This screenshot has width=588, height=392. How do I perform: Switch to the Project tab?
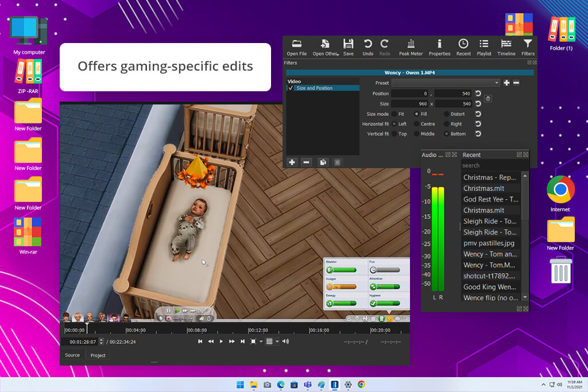tap(98, 355)
